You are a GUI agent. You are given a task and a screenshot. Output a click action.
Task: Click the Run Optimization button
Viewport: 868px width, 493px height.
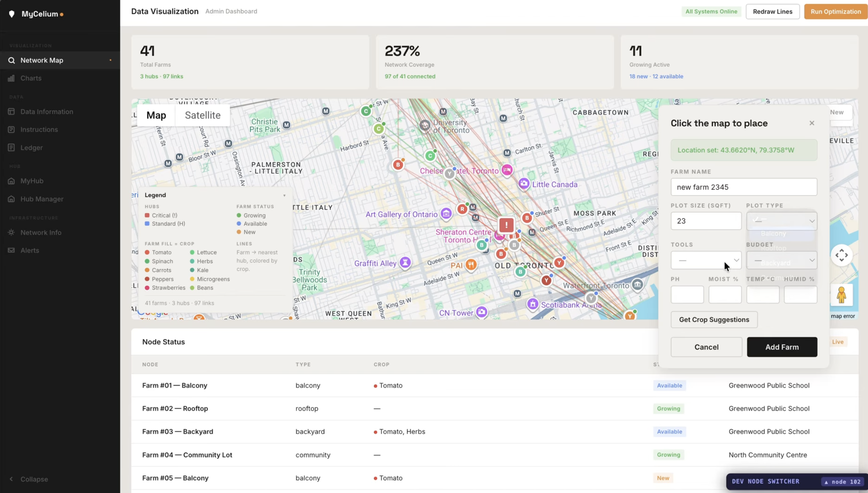tap(836, 11)
